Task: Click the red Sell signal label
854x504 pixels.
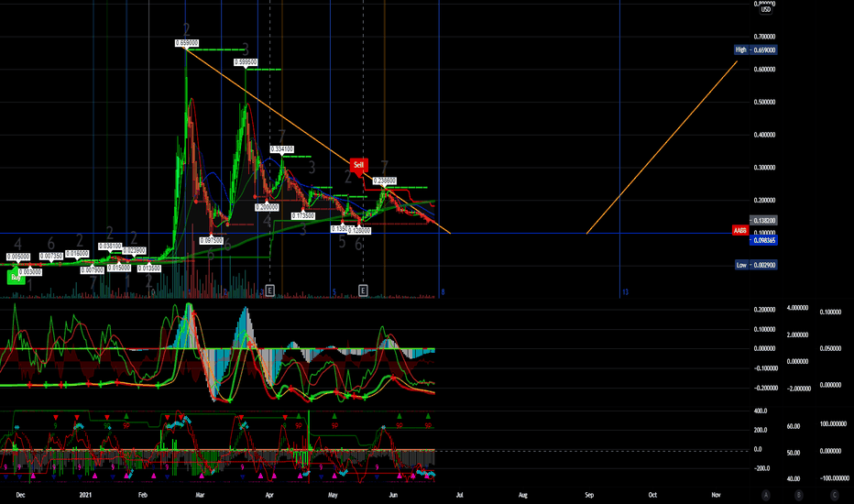Action: [x=358, y=165]
